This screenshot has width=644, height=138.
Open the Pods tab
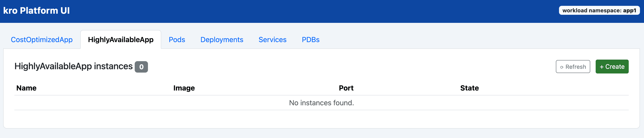pos(177,40)
